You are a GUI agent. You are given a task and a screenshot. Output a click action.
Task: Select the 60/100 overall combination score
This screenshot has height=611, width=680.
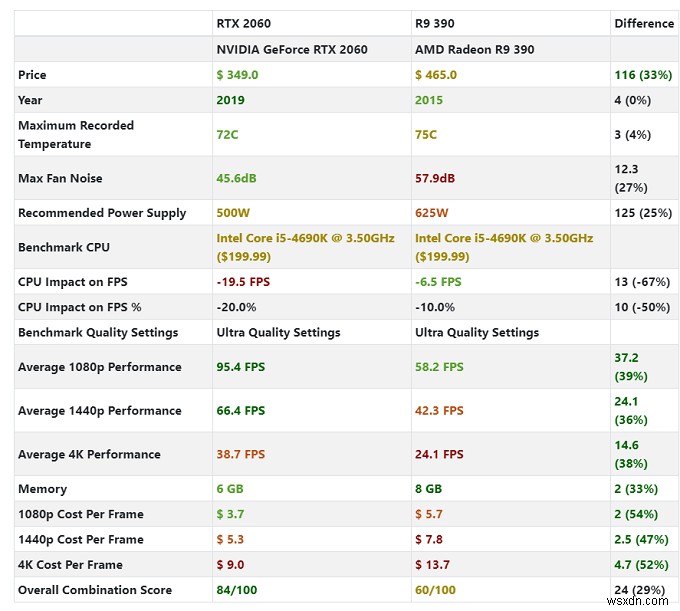tap(435, 590)
